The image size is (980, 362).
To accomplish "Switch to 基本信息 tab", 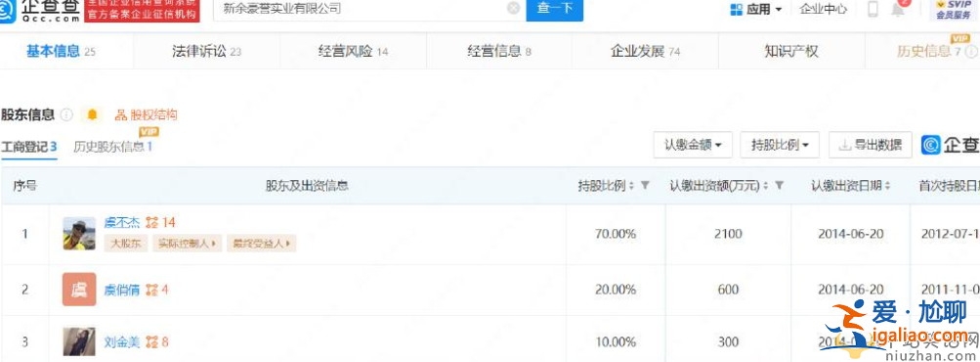I will (x=61, y=51).
